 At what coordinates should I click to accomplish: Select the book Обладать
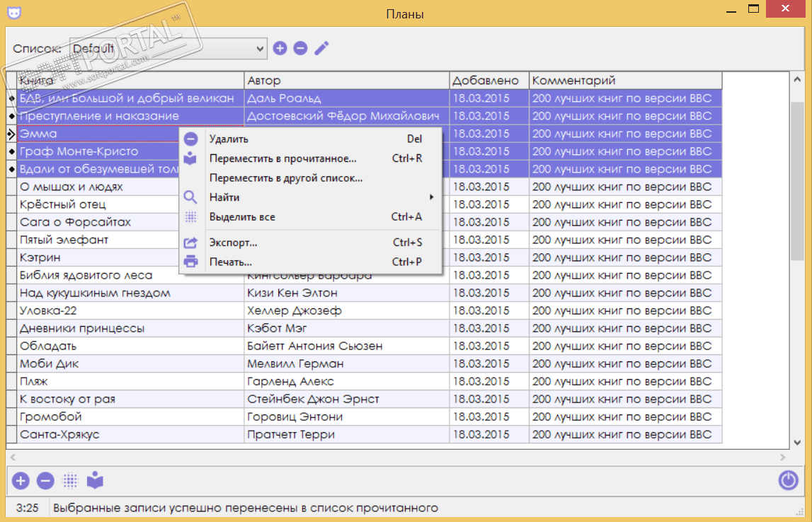pos(130,346)
